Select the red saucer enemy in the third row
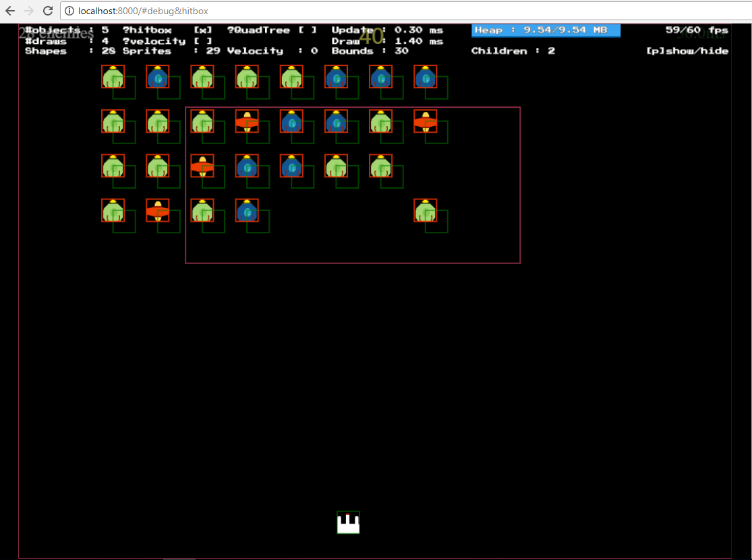This screenshot has width=752, height=560. pyautogui.click(x=202, y=166)
